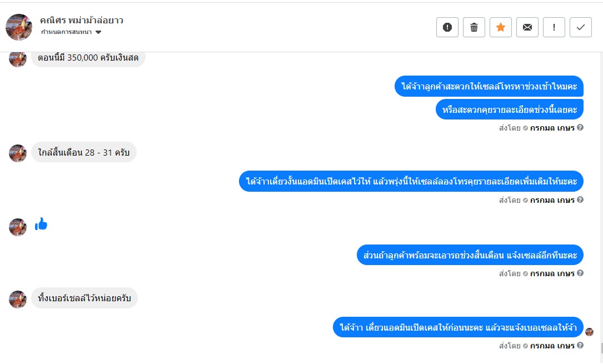This screenshot has height=364, width=603.
Task: Click help icon under หรือสะดวกคุยรายละเอียด message
Action: [580, 128]
